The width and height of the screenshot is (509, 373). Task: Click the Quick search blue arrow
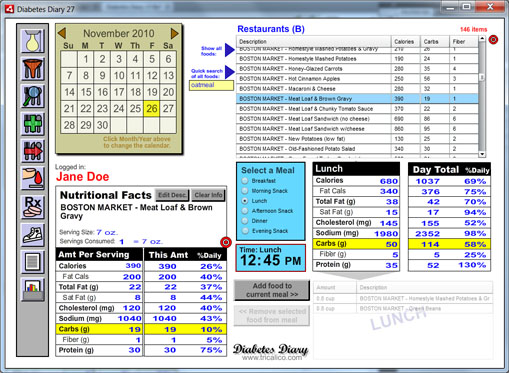coord(229,72)
